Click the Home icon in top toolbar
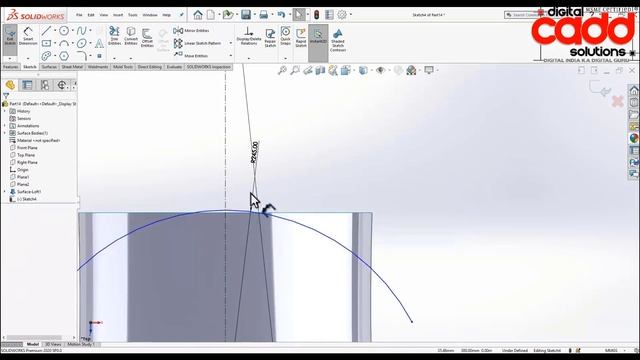Viewport: 640px width, 360px height. tap(198, 15)
